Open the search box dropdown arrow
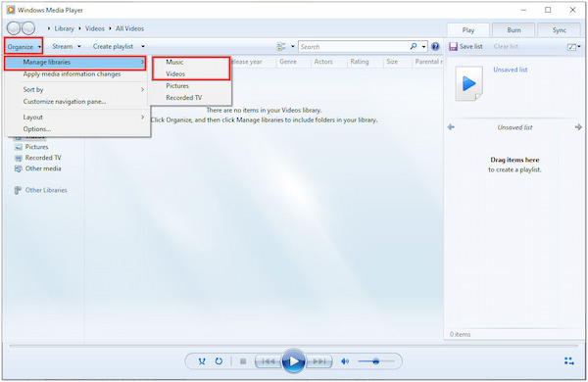The height and width of the screenshot is (382, 588). coord(423,47)
